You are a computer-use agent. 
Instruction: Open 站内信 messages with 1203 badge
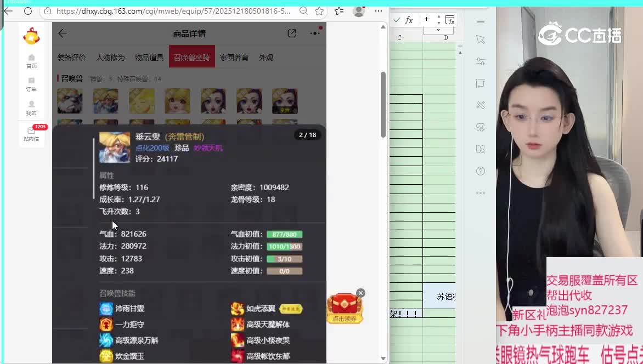(32, 134)
